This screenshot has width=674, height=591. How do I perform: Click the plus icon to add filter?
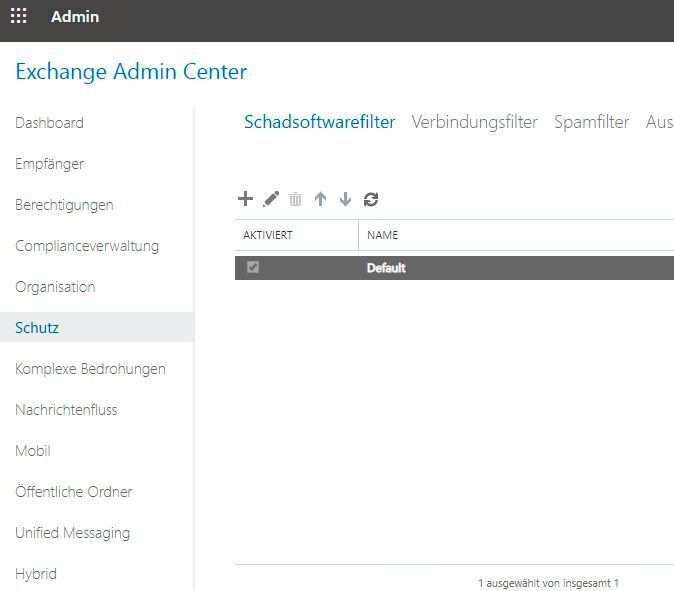coord(245,199)
